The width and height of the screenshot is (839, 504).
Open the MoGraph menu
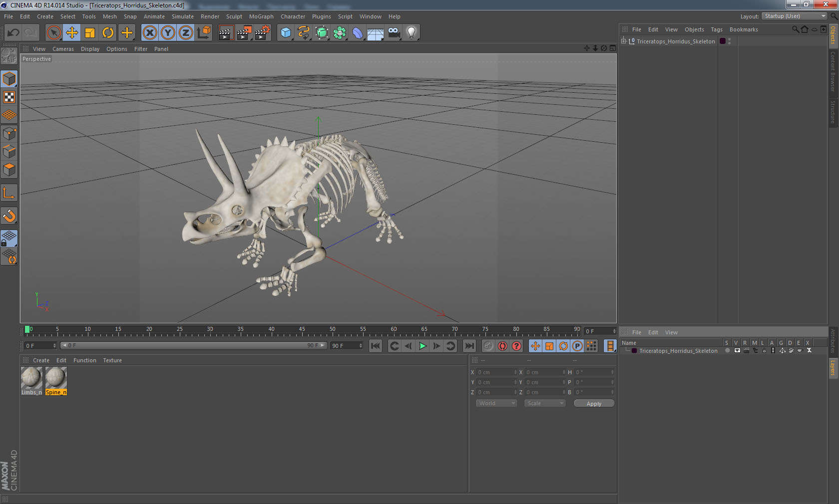[x=261, y=16]
